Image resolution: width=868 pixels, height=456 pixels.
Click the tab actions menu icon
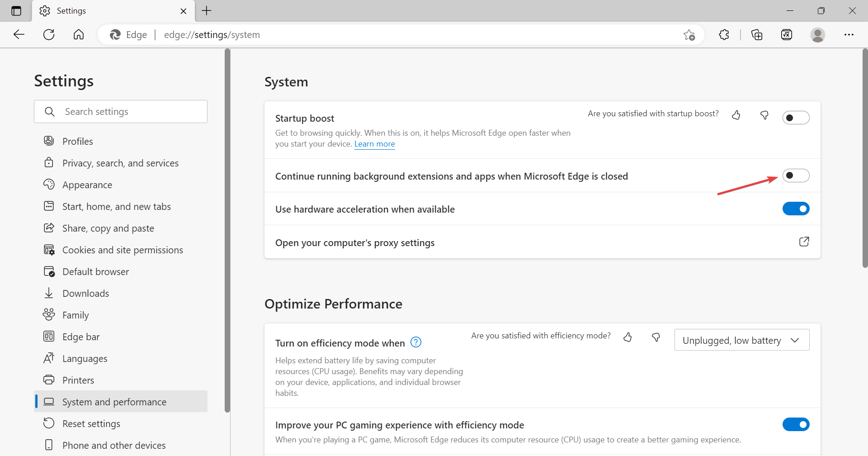tap(16, 11)
